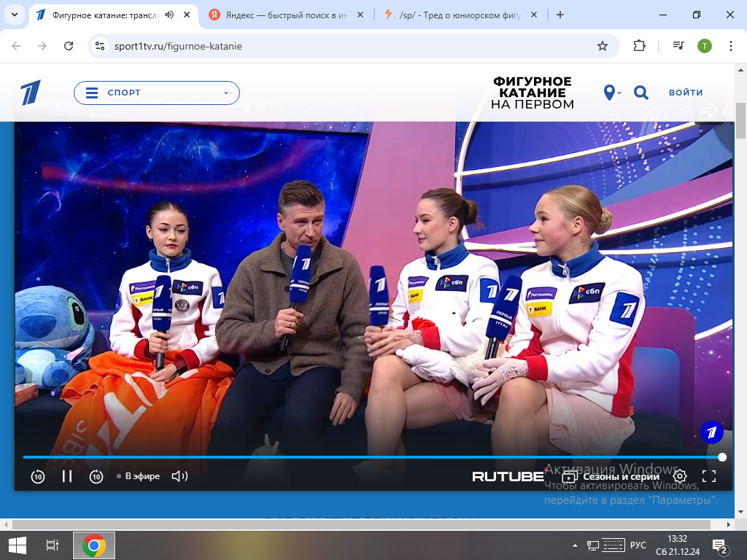Viewport: 747px width, 560px height.
Task: Enter fullscreen video mode
Action: click(709, 476)
